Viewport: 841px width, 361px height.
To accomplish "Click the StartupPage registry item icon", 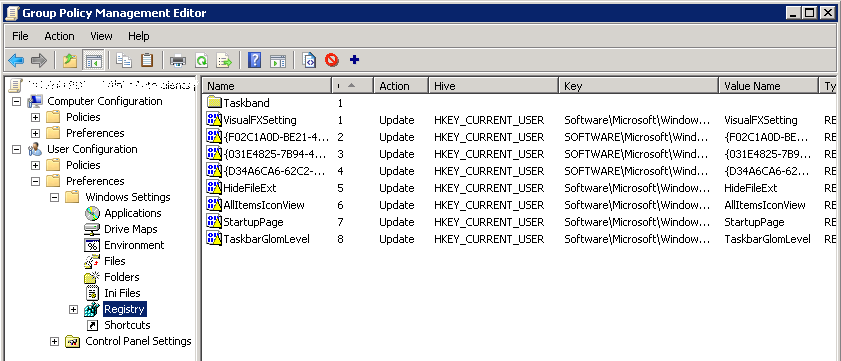I will [214, 222].
